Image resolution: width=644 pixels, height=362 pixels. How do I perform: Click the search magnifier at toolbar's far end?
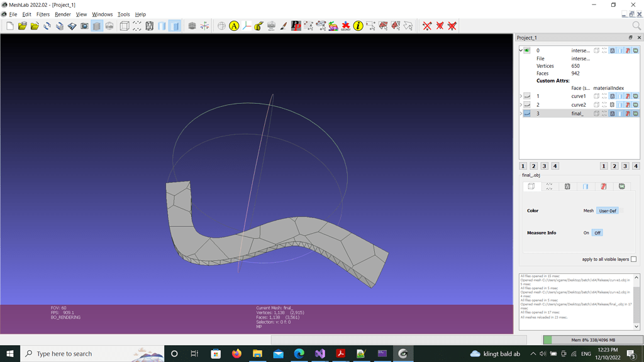tap(636, 26)
